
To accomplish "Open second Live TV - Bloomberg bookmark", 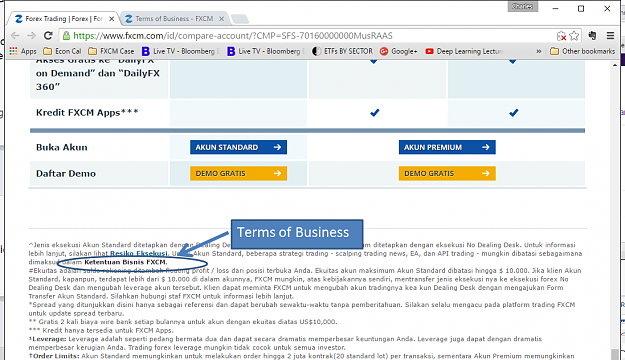I will (x=266, y=51).
